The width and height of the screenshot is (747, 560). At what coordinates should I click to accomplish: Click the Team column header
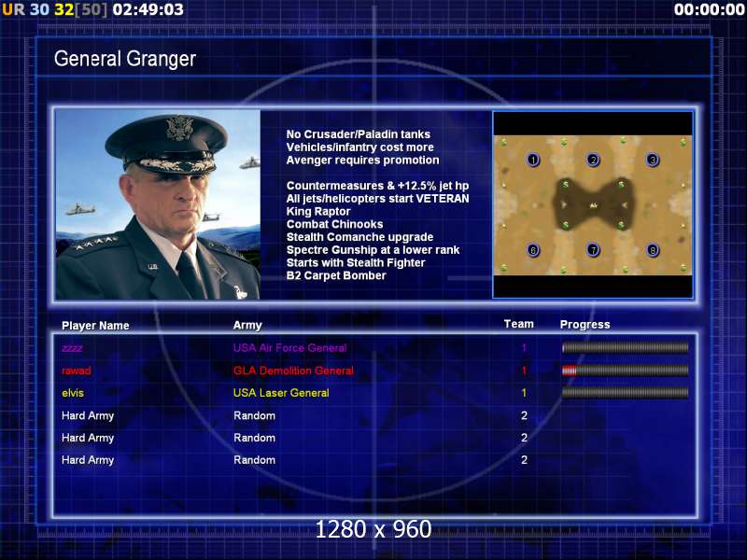519,324
